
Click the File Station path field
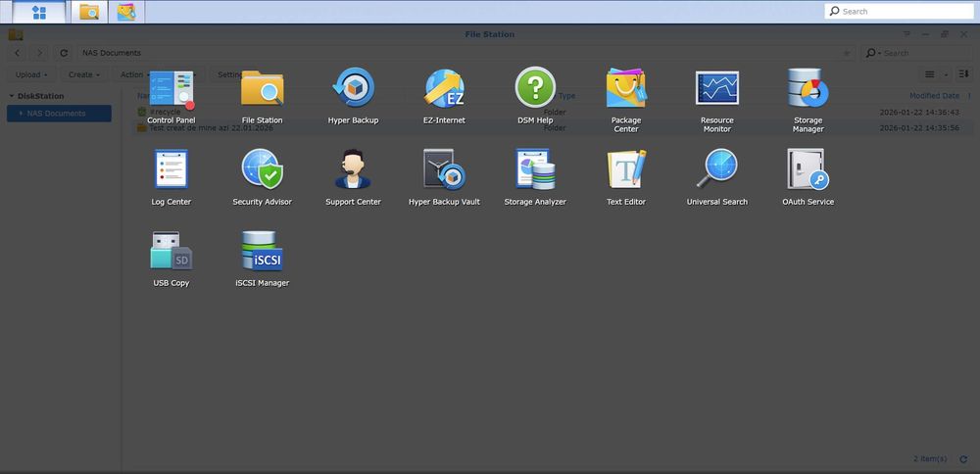click(x=466, y=53)
